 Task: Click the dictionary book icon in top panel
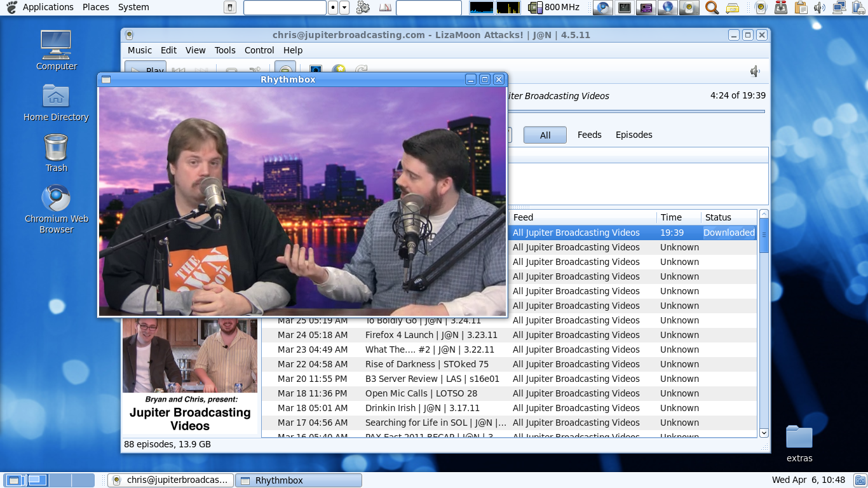tap(385, 8)
